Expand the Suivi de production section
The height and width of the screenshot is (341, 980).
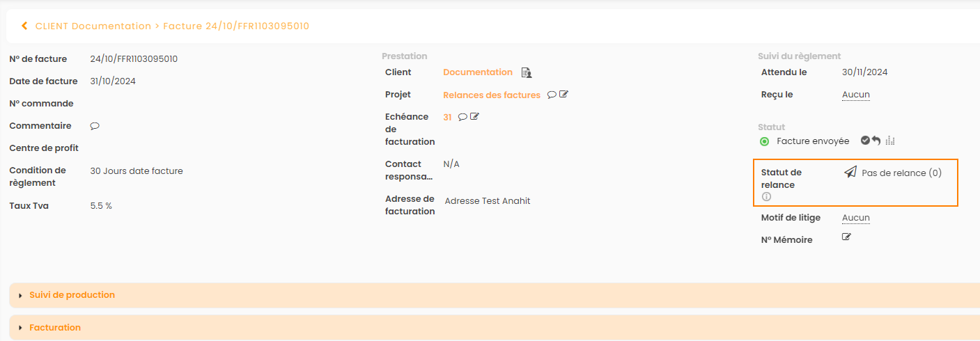pos(72,295)
